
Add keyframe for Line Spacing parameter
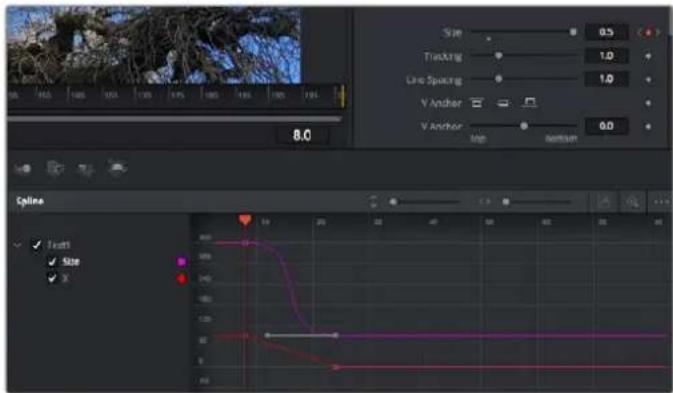coord(648,80)
